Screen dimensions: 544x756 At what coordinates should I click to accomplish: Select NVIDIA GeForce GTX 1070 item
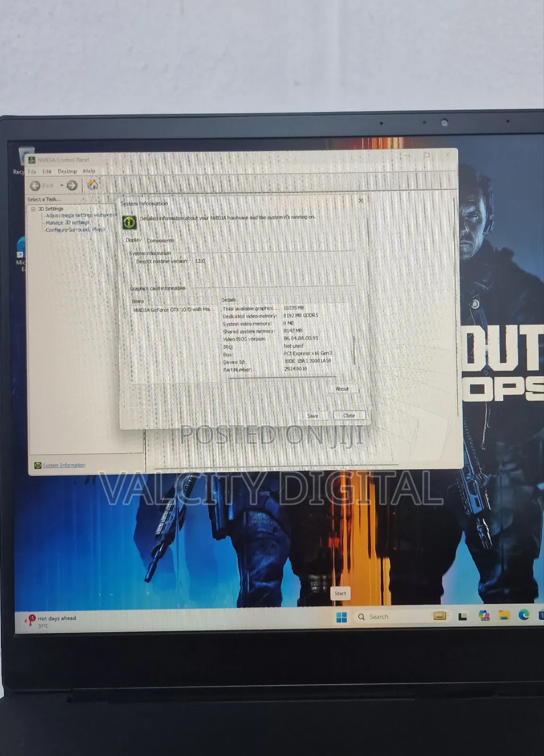(x=173, y=310)
